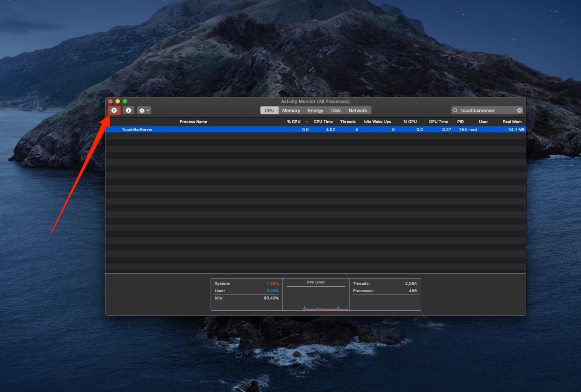
Task: Sort by Threads column header
Action: (348, 122)
